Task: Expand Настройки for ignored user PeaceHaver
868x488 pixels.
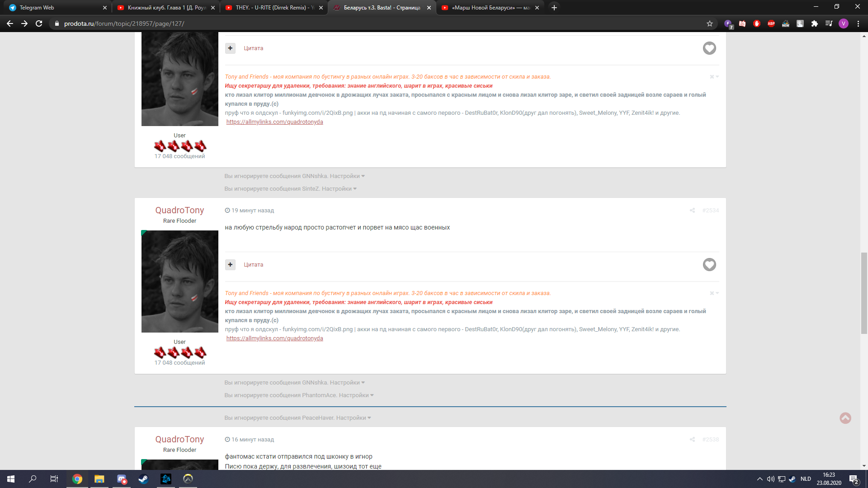Action: 354,418
